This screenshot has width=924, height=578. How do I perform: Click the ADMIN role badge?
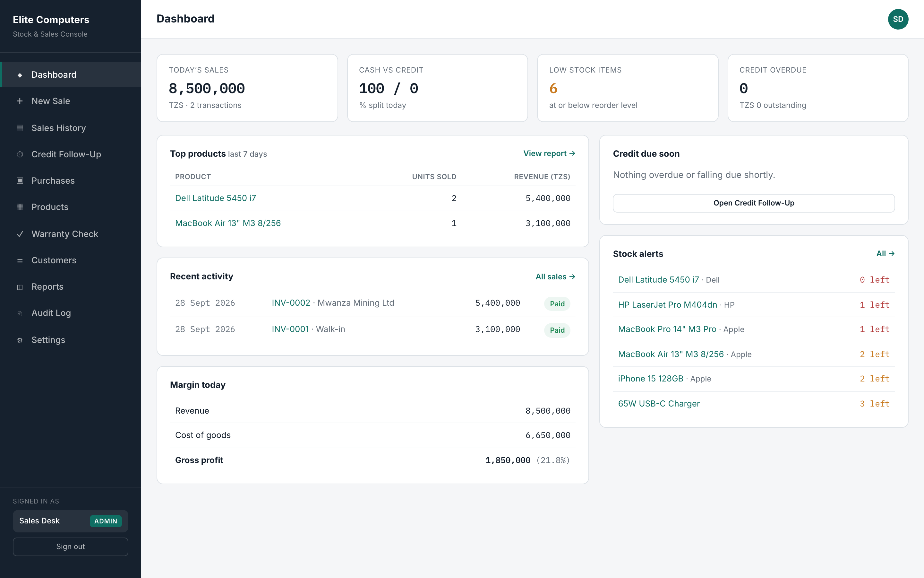coord(106,521)
